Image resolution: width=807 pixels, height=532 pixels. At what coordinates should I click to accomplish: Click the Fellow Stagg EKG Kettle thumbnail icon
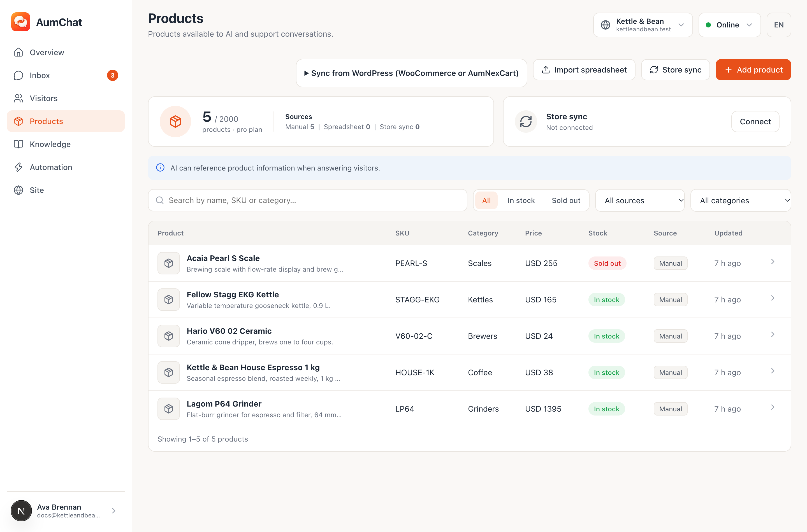click(169, 300)
